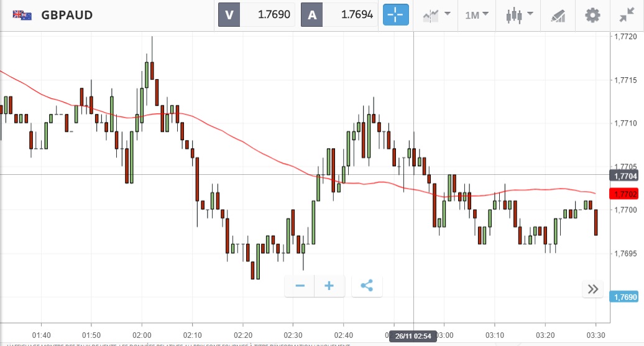The width and height of the screenshot is (644, 346).
Task: Jump to latest candles with double-arrow
Action: (x=593, y=289)
